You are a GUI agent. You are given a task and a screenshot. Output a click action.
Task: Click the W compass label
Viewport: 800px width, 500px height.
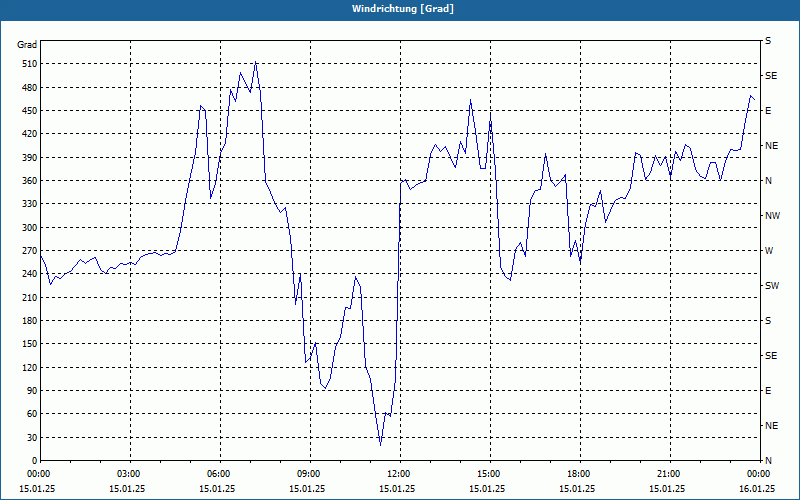pos(769,251)
